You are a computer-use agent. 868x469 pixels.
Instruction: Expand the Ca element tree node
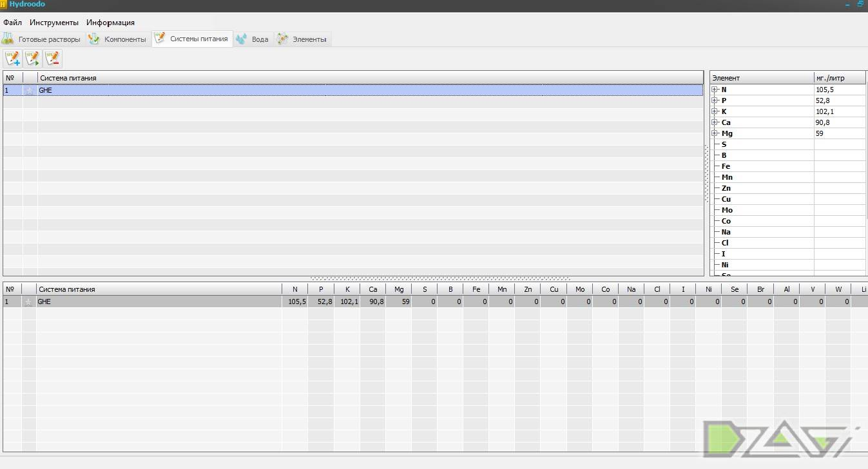pyautogui.click(x=715, y=122)
